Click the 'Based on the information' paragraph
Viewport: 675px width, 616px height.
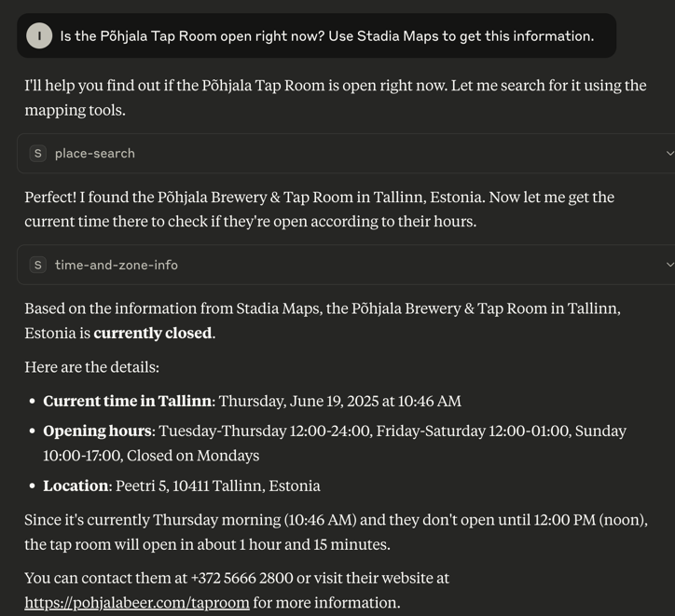pos(323,321)
